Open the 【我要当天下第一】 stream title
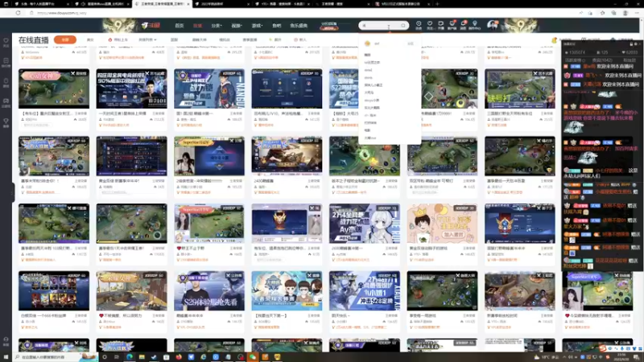Viewport: 644px width, 362px height. (x=271, y=315)
